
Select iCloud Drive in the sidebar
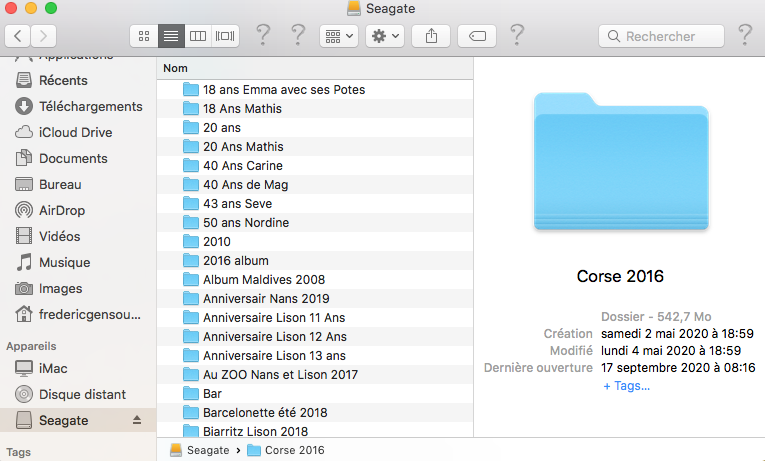[x=75, y=132]
